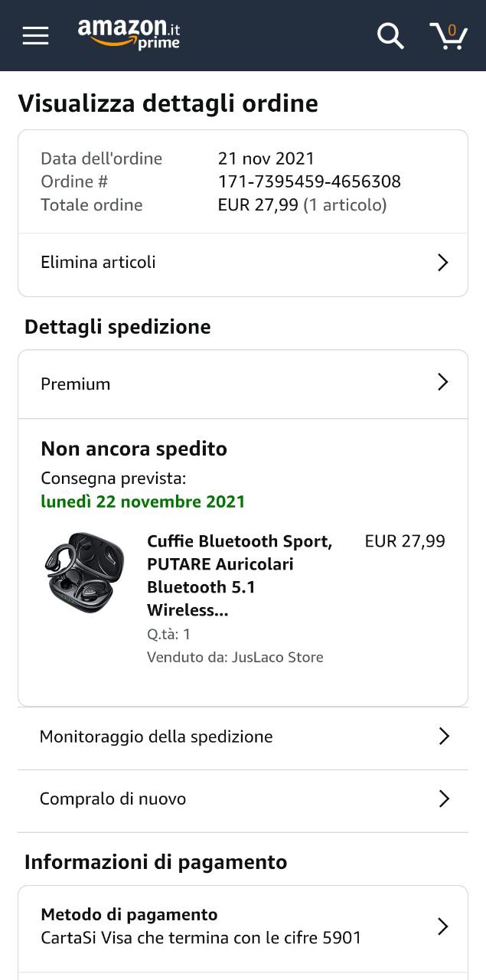The width and height of the screenshot is (486, 980).
Task: Select the Premium shipping row
Action: (x=76, y=384)
